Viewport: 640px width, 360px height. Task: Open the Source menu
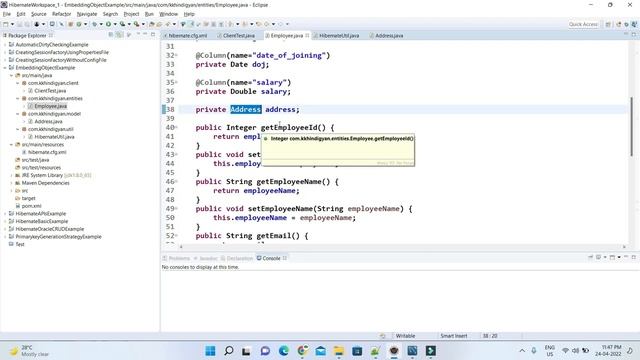tap(39, 14)
